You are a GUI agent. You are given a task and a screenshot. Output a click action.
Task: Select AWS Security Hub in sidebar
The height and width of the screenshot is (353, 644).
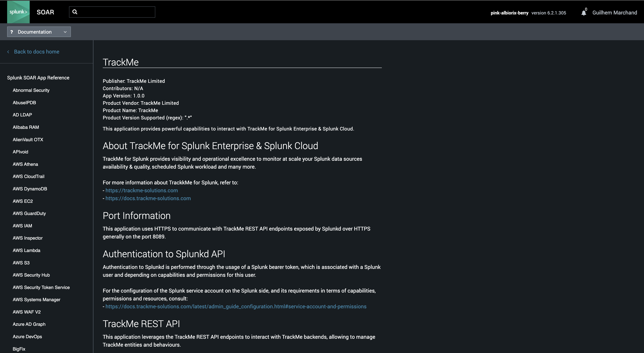[31, 275]
